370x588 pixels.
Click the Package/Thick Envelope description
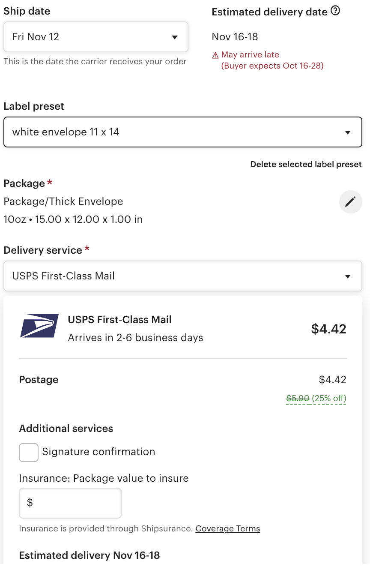pyautogui.click(x=63, y=201)
